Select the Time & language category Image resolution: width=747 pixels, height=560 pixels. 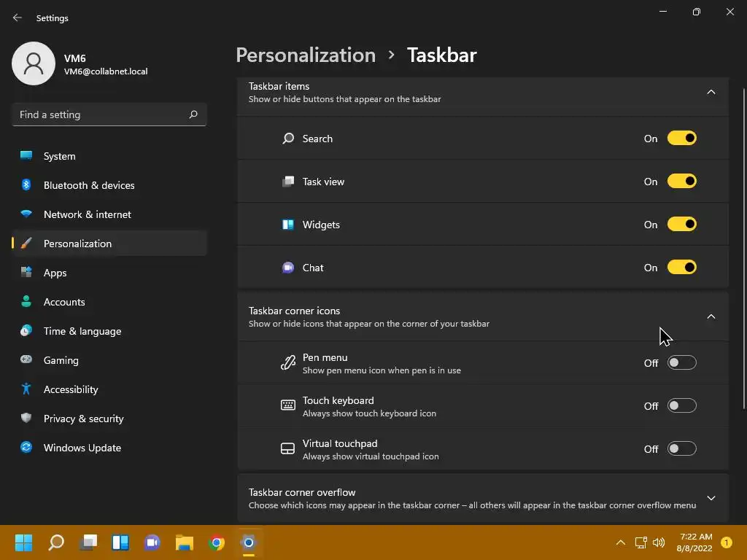point(82,331)
